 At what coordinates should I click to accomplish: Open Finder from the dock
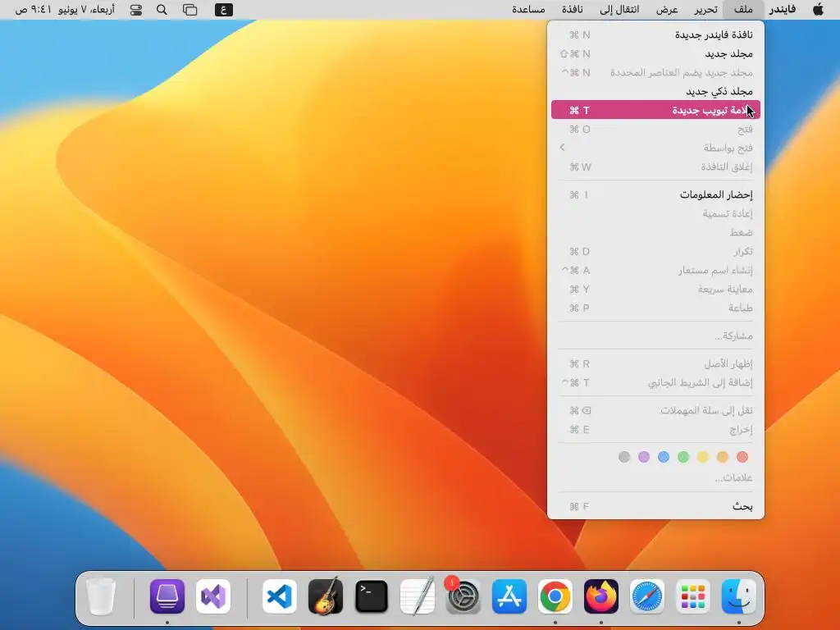[x=739, y=596]
